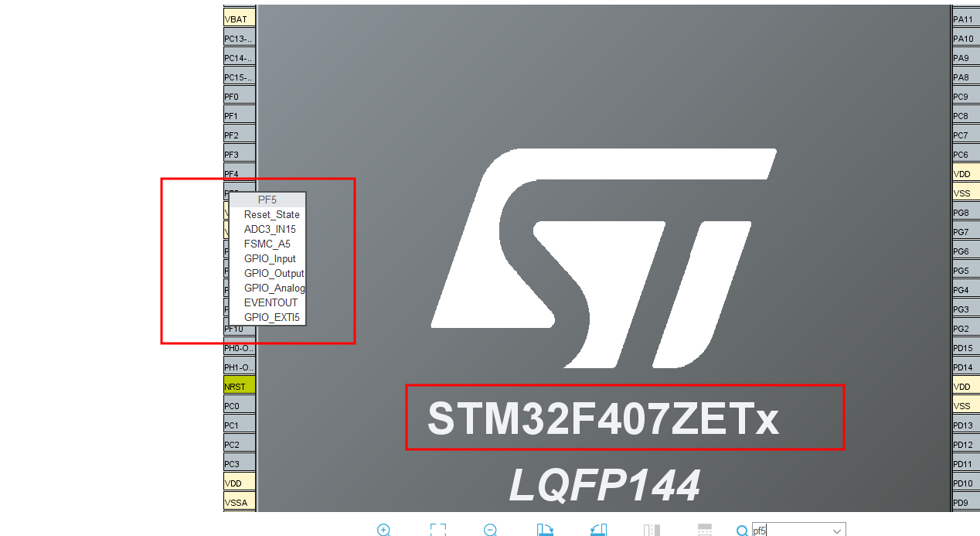Click the PA11 pin label
The height and width of the screenshot is (536, 980).
point(965,18)
